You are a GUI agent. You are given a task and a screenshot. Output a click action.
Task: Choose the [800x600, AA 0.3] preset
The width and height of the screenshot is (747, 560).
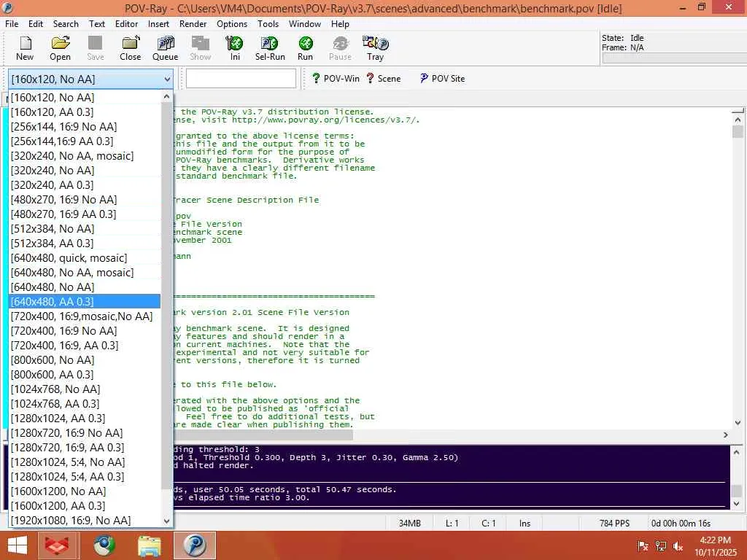pos(53,374)
